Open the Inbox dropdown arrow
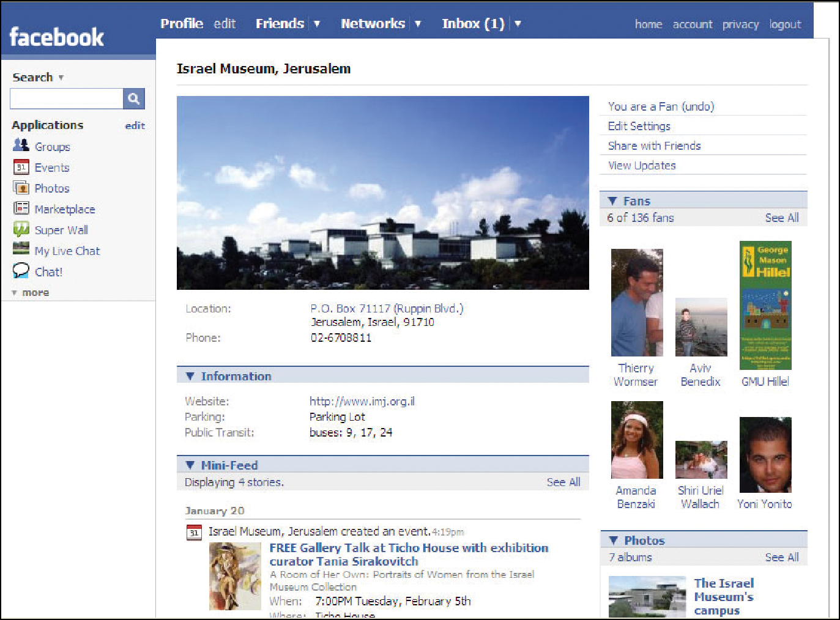 (x=518, y=24)
